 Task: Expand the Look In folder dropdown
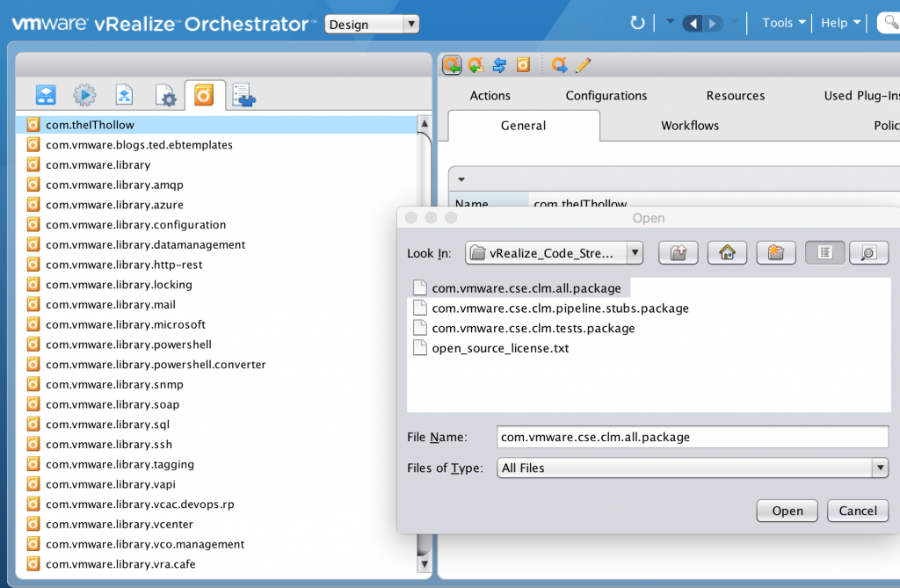coord(634,253)
